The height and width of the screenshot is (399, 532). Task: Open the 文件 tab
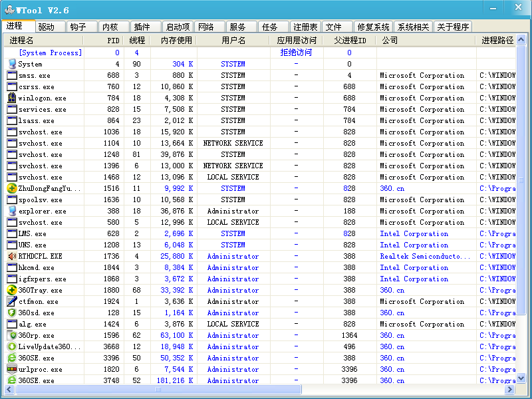click(x=337, y=27)
